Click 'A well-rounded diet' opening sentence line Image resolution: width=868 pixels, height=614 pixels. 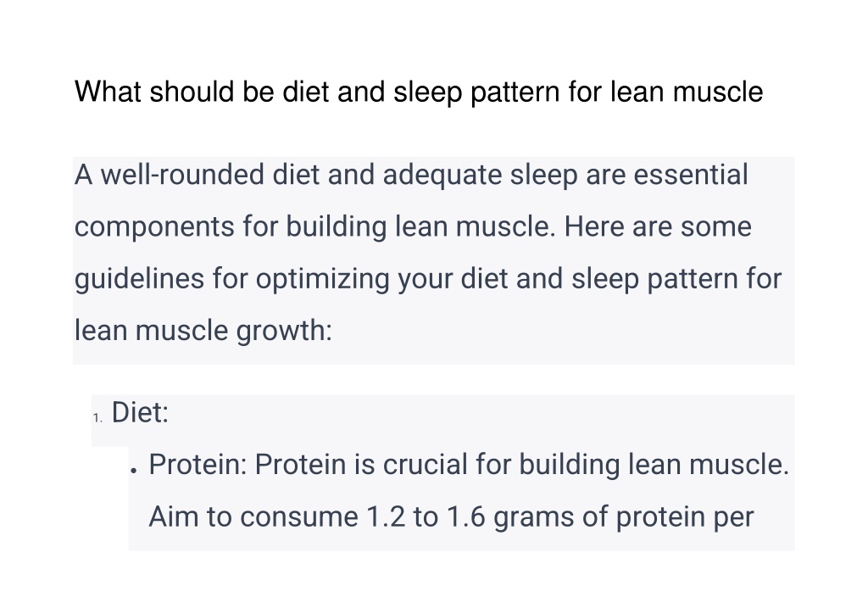[411, 175]
